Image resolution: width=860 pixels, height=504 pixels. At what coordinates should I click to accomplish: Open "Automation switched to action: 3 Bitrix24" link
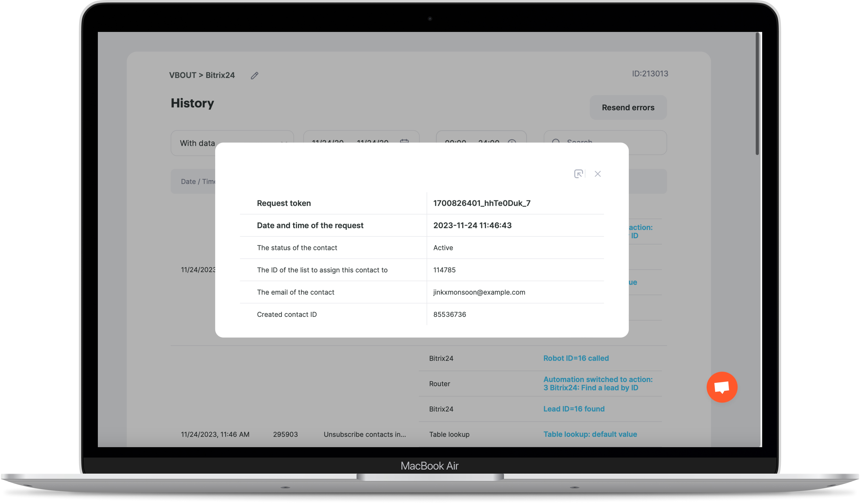598,384
